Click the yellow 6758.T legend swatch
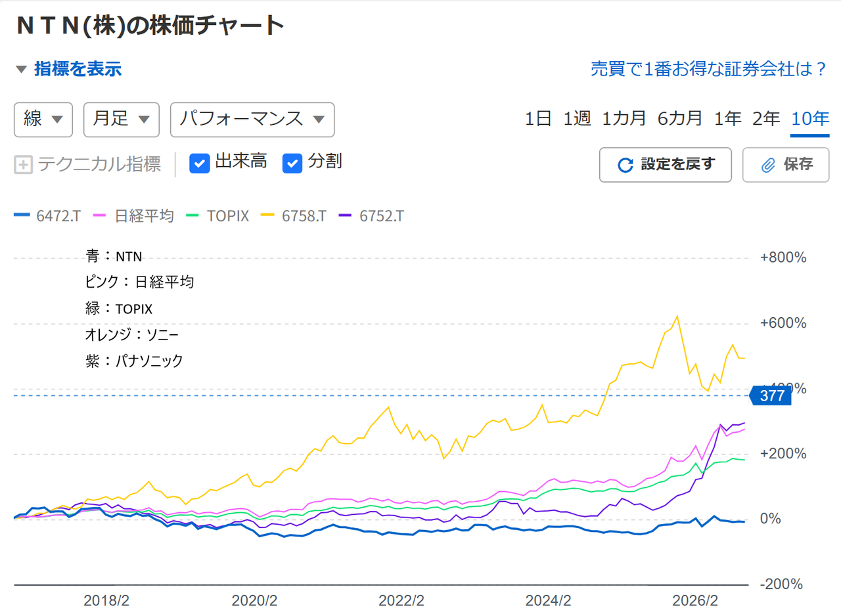 click(269, 215)
